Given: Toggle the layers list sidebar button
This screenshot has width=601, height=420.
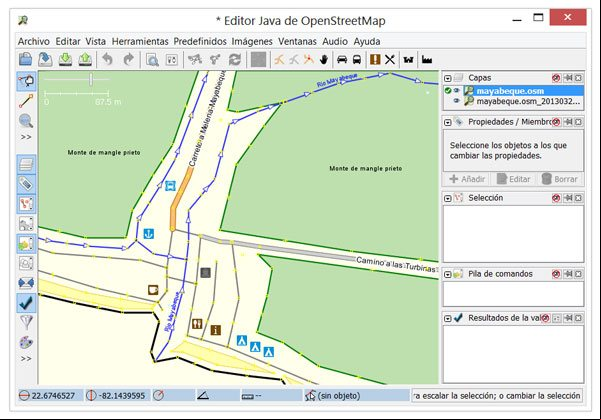Looking at the screenshot, I should (26, 164).
